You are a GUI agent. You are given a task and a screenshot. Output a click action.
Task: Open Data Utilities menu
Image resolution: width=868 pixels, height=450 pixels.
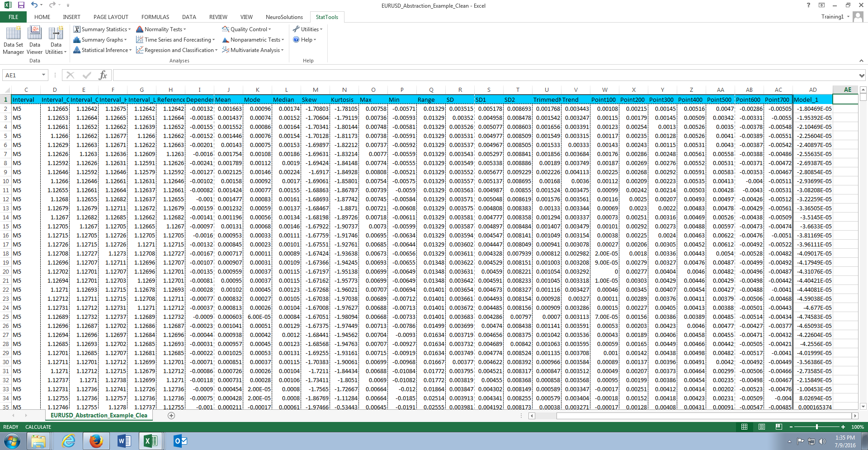56,40
